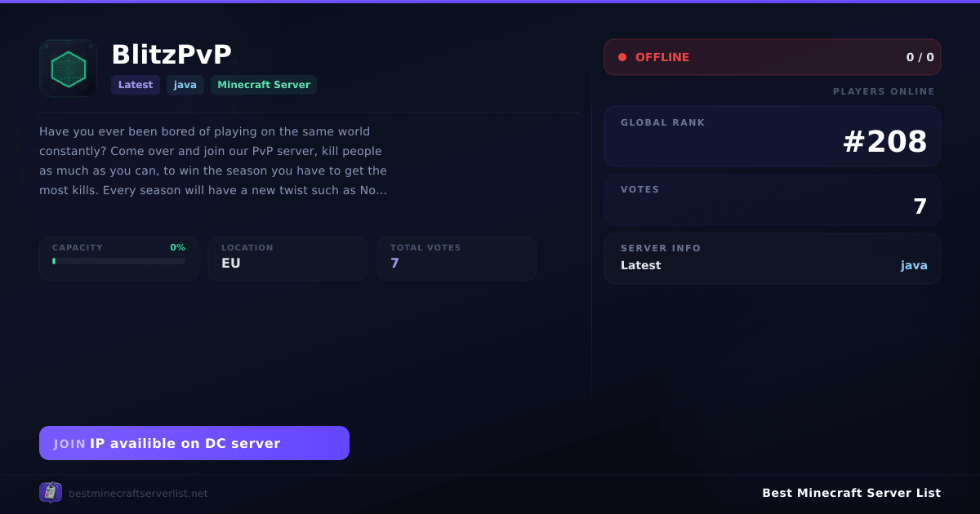This screenshot has width=980, height=514.
Task: Select the Latest version tag
Action: pyautogui.click(x=136, y=85)
